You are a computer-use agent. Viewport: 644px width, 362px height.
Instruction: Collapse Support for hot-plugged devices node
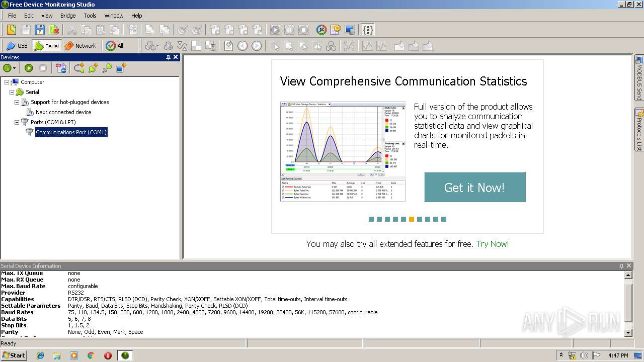pyautogui.click(x=17, y=102)
